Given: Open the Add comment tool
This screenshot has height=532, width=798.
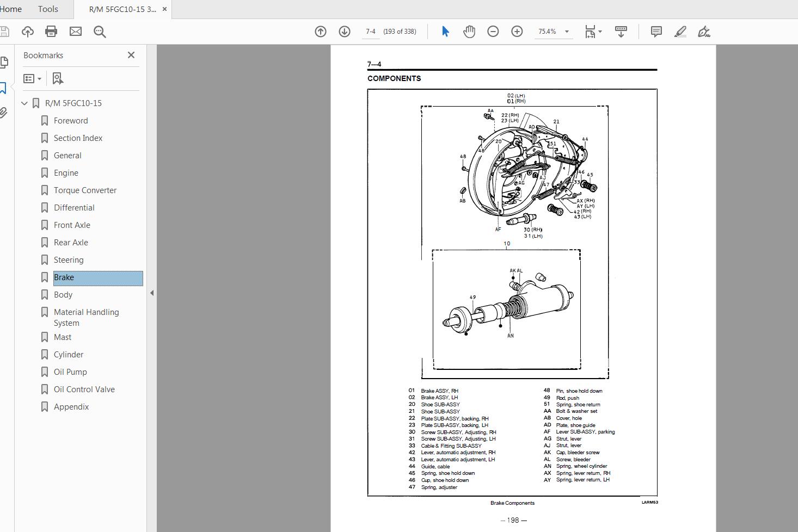Looking at the screenshot, I should point(655,31).
